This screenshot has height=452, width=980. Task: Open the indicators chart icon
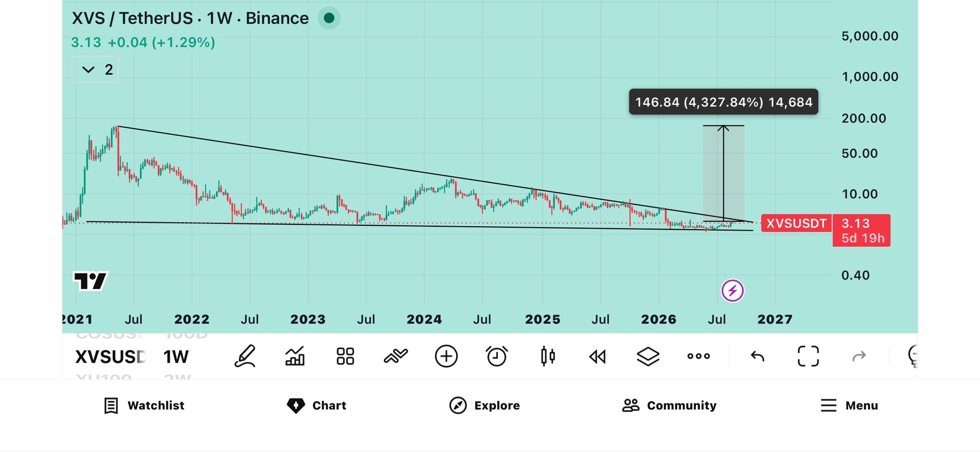pyautogui.click(x=295, y=356)
